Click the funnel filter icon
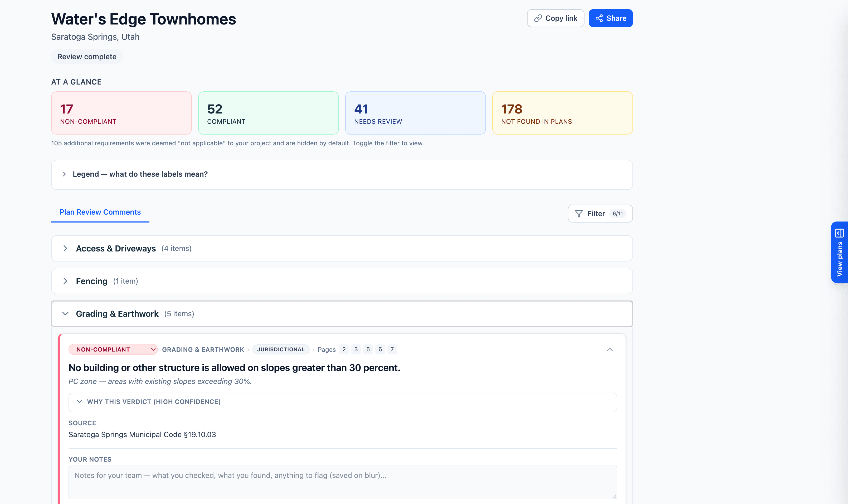The width and height of the screenshot is (848, 504). (x=579, y=214)
